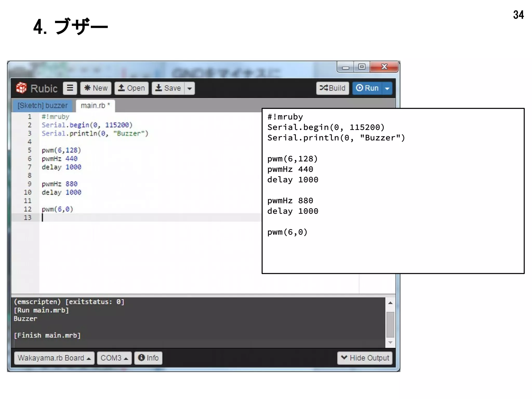
Task: Open the Info button
Action: click(x=148, y=358)
